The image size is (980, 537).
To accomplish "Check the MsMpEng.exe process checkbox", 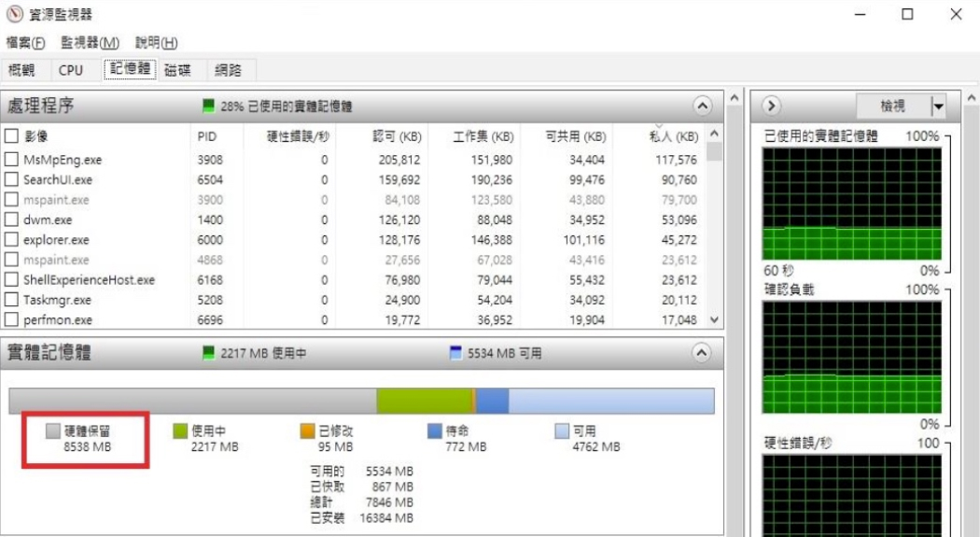I will [11, 160].
